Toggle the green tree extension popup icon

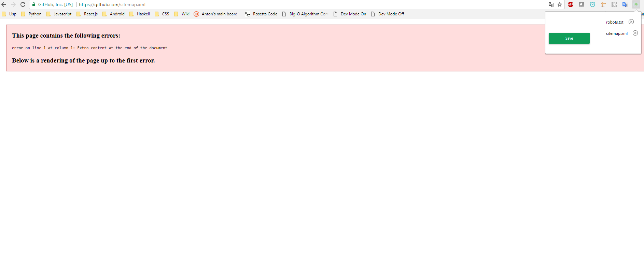636,4
